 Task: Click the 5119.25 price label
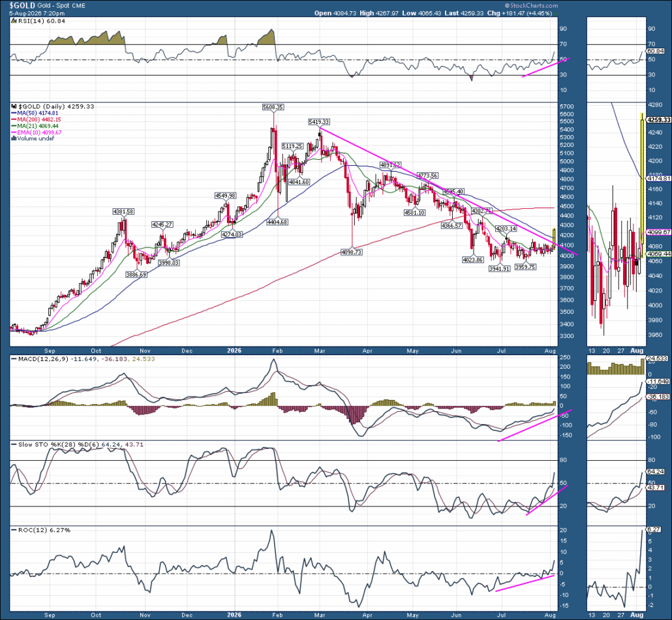(292, 146)
